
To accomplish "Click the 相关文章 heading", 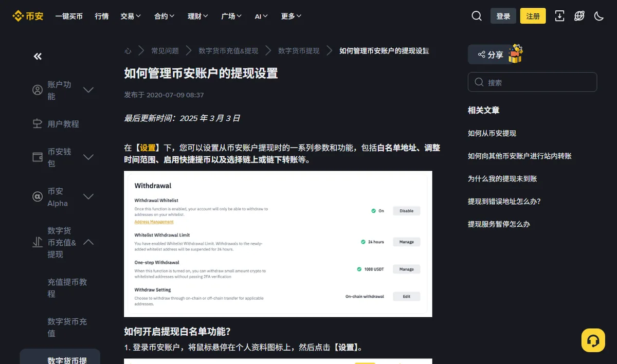I will [483, 110].
